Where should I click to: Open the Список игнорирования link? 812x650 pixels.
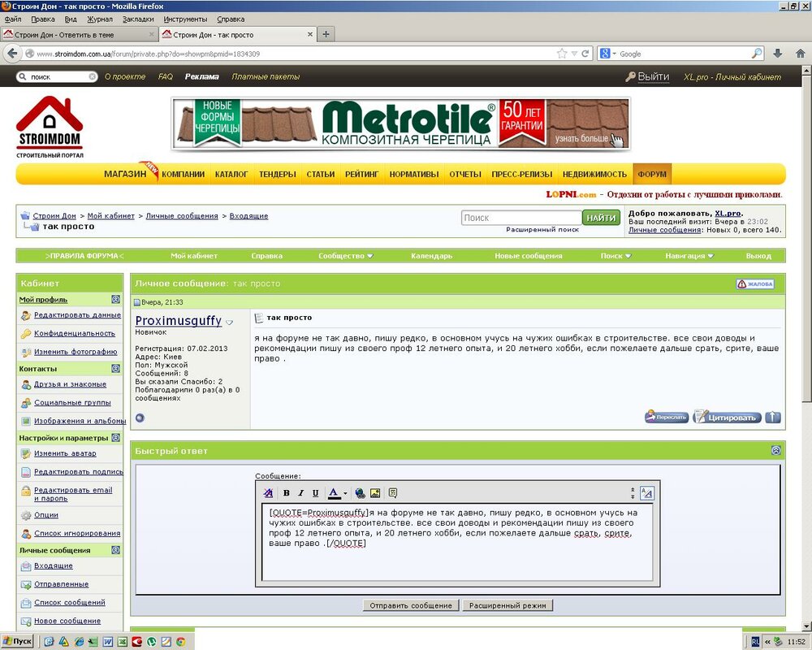pyautogui.click(x=76, y=533)
